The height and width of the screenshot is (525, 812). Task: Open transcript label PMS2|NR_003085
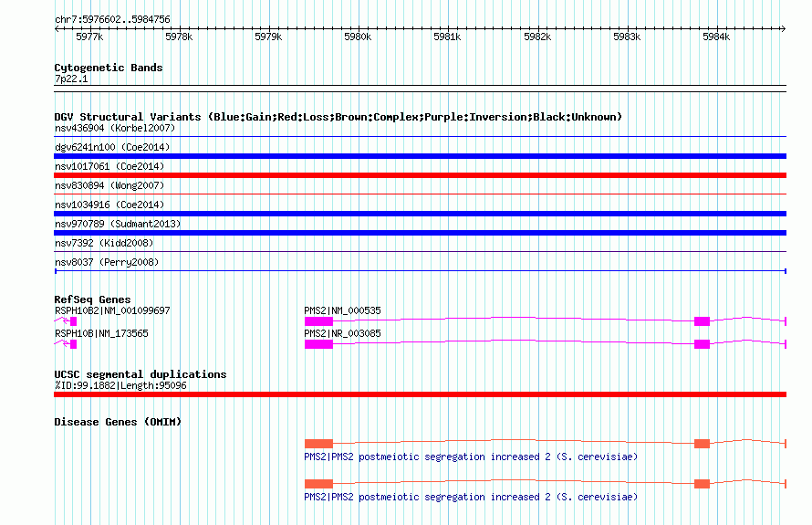coord(342,333)
